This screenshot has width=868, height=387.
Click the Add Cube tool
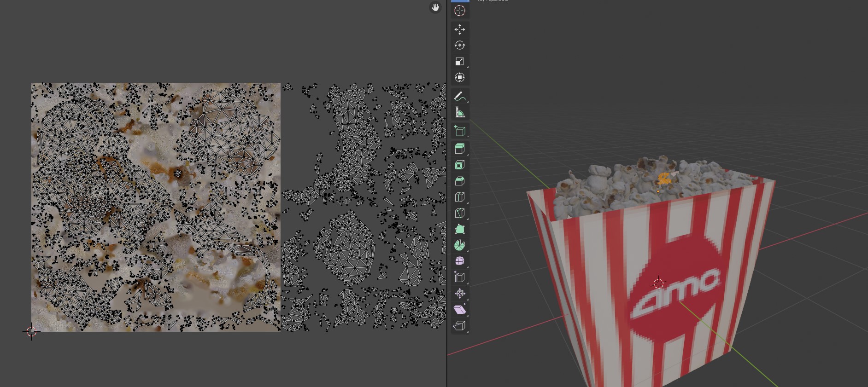[x=459, y=131]
